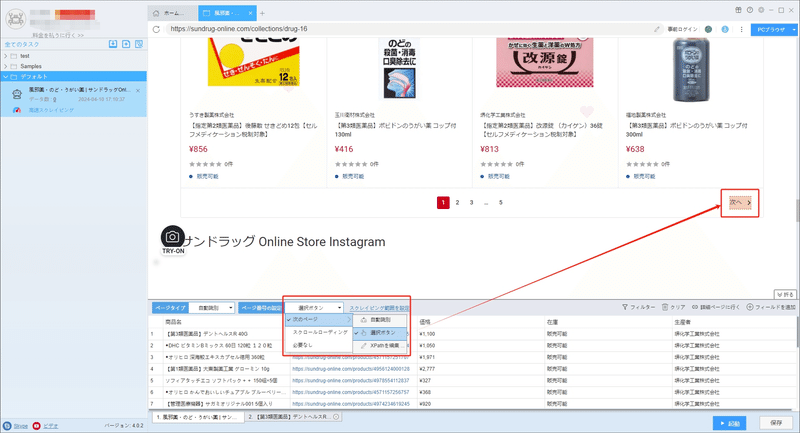800x433 pixels.
Task: Click the data table vertical scrollbar
Action: point(797,334)
